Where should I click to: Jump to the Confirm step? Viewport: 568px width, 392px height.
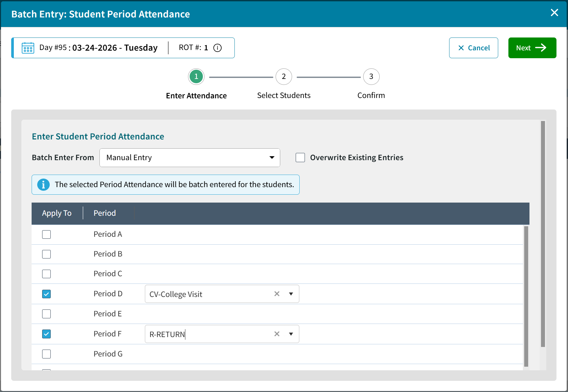click(x=371, y=77)
